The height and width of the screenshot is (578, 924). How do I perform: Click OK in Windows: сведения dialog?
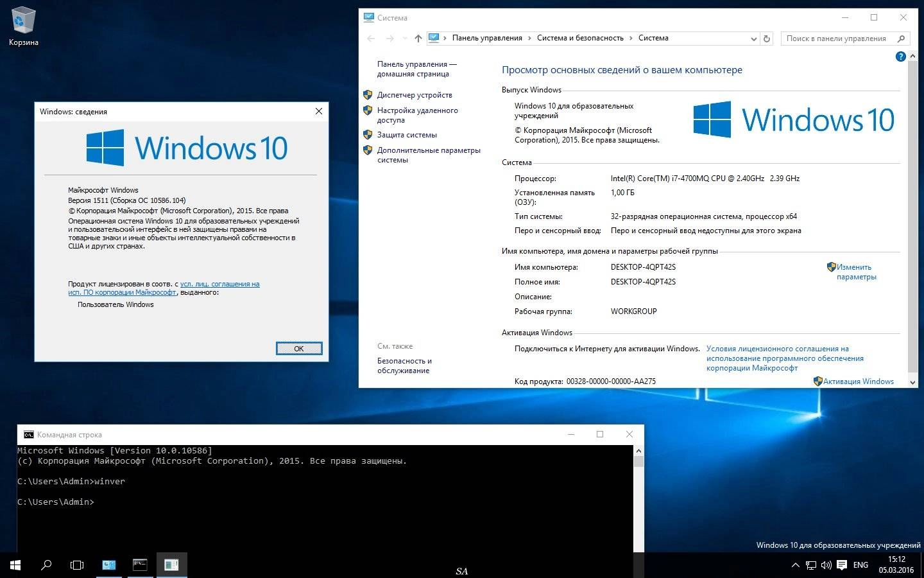click(x=299, y=349)
